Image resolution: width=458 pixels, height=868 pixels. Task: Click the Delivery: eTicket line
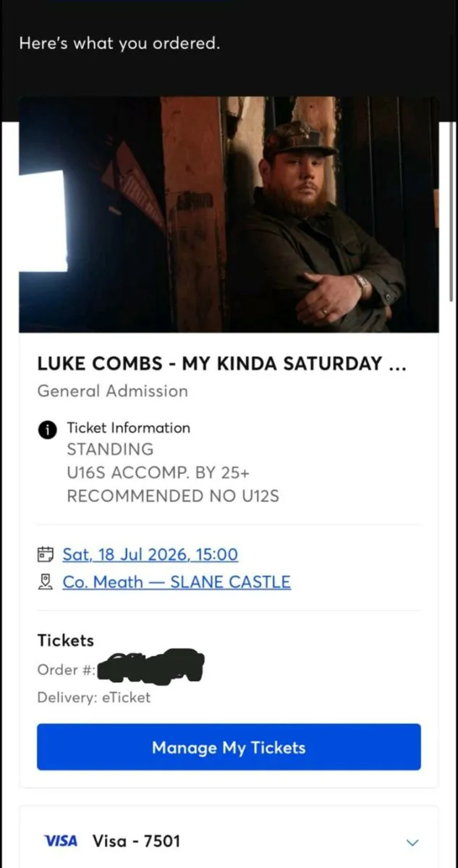(94, 697)
